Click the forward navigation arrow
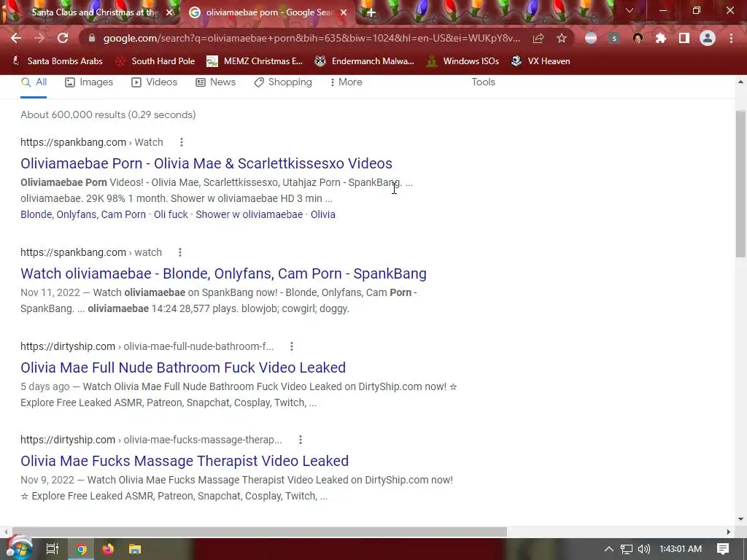Image resolution: width=747 pixels, height=560 pixels. (39, 38)
